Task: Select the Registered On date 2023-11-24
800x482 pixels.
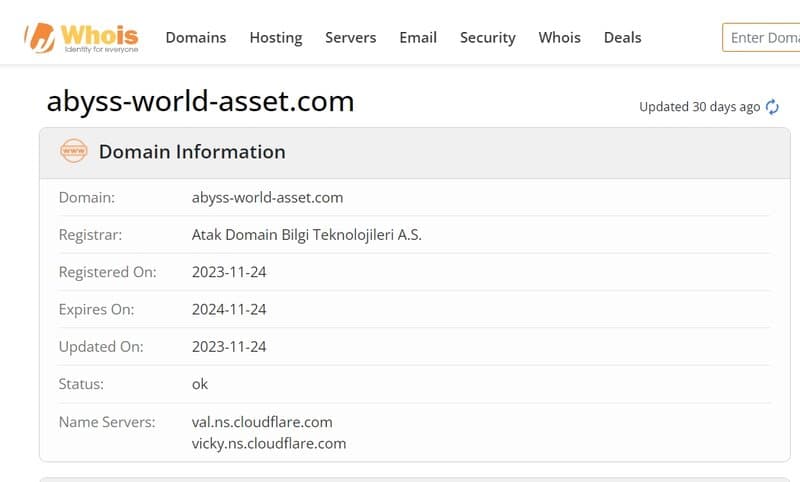Action: click(229, 272)
